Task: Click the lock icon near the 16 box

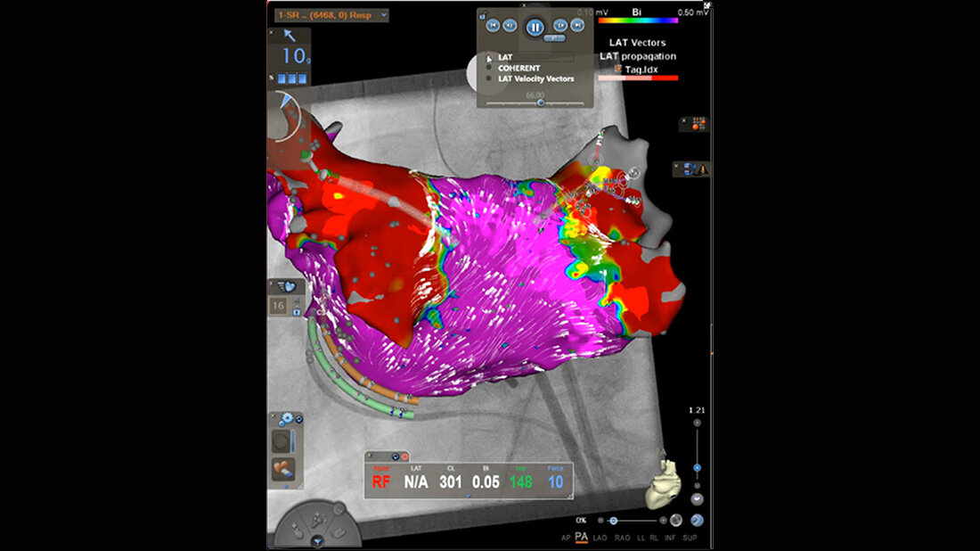Action: pos(297,312)
